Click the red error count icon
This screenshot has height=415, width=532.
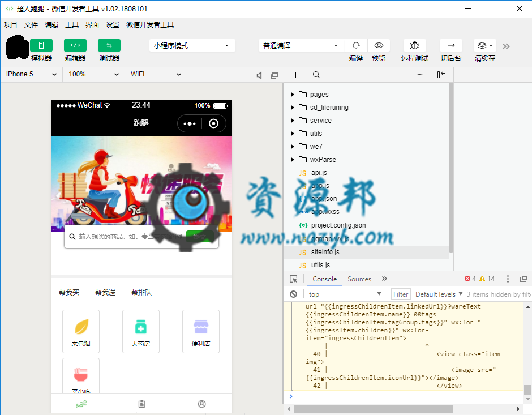coord(467,279)
